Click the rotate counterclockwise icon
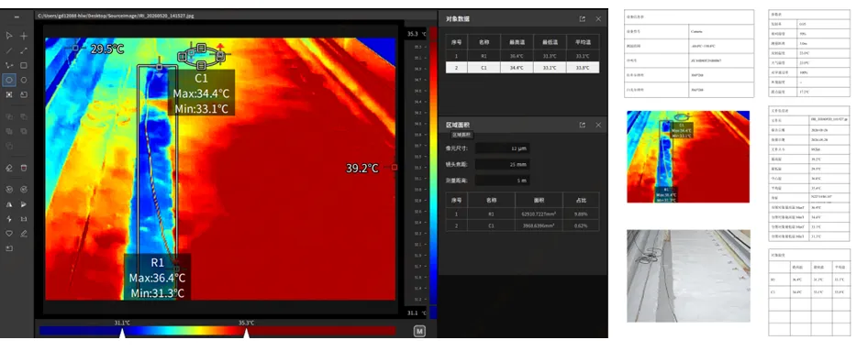 [x=9, y=189]
